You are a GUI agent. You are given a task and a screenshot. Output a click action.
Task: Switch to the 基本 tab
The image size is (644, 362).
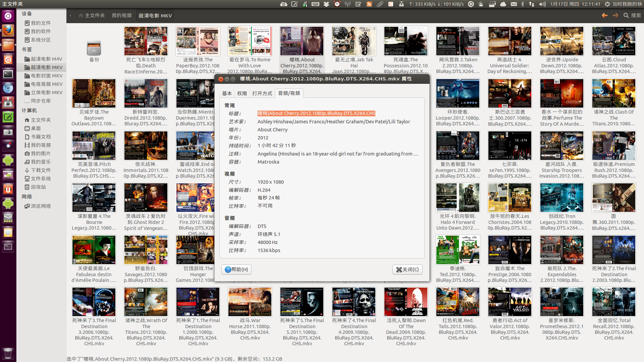227,94
